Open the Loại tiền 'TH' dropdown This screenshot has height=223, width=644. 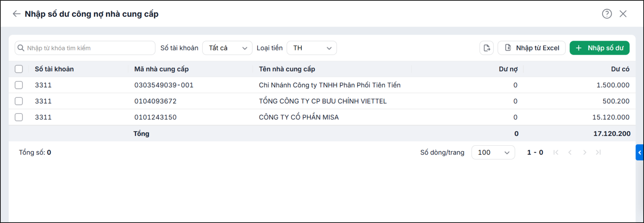coord(312,48)
